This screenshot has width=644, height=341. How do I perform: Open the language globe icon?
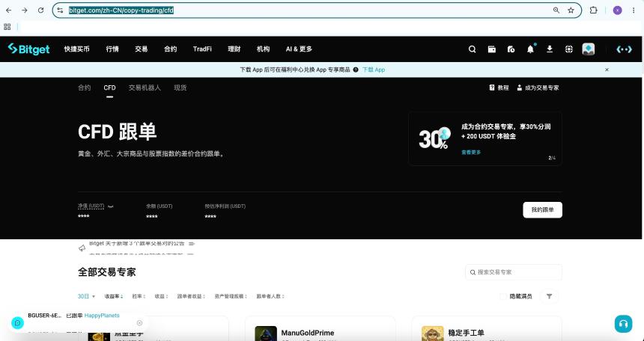pos(569,49)
